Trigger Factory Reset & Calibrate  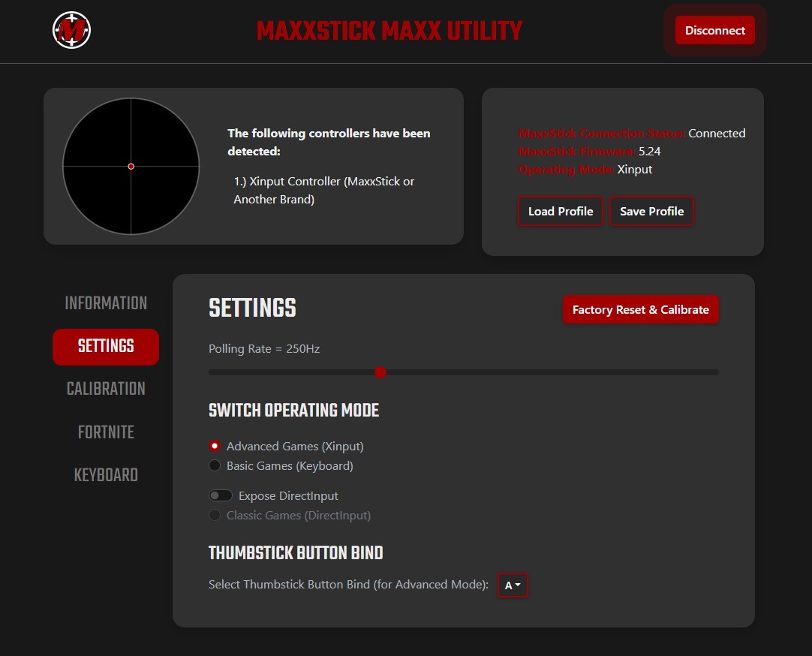coord(640,308)
